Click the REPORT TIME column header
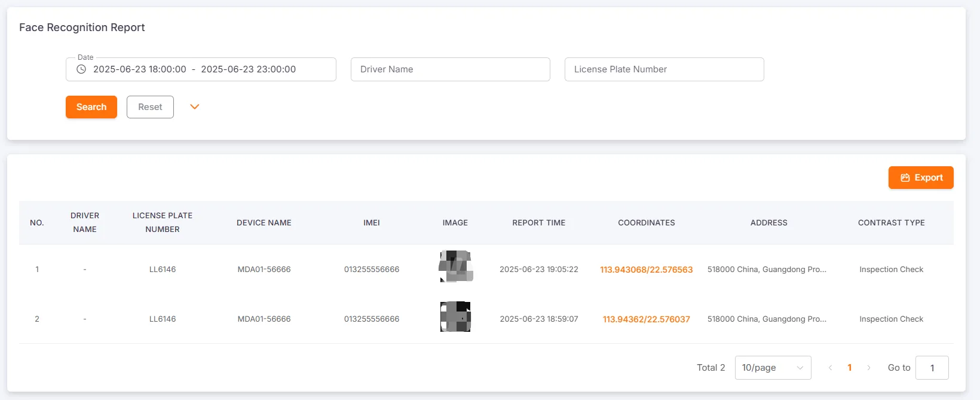Viewport: 980px width, 400px height. pos(538,223)
